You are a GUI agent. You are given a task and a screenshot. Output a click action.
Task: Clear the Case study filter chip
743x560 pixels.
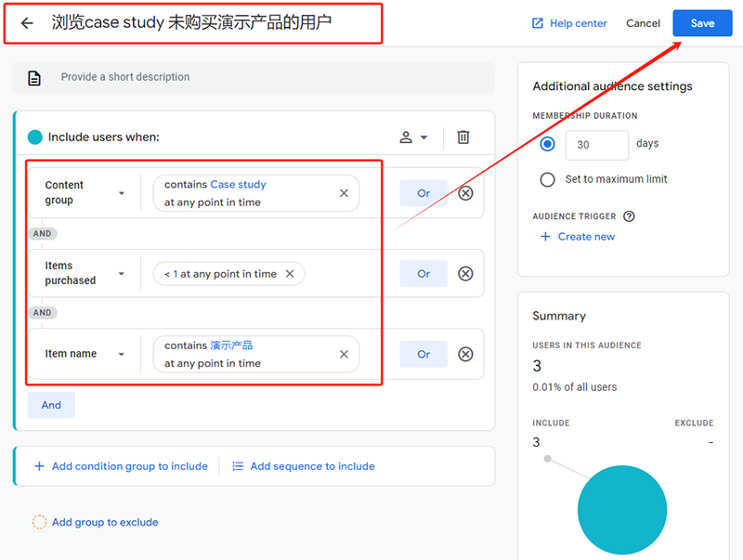344,193
